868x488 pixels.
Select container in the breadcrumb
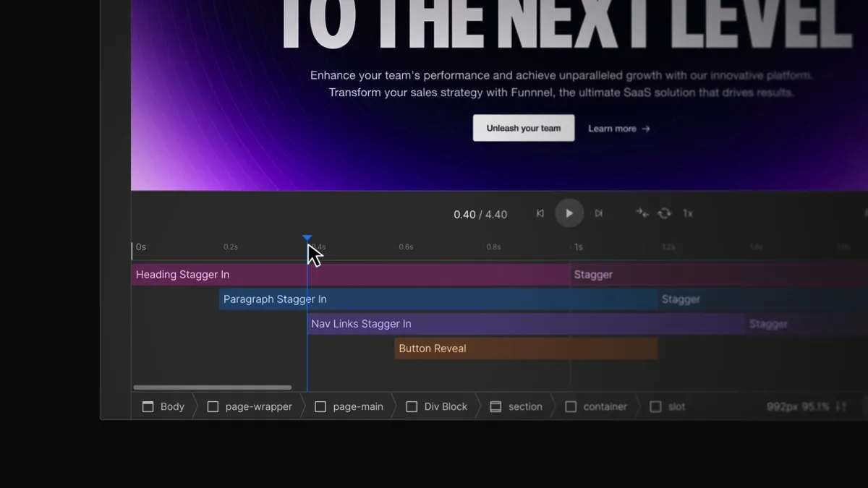click(x=596, y=406)
